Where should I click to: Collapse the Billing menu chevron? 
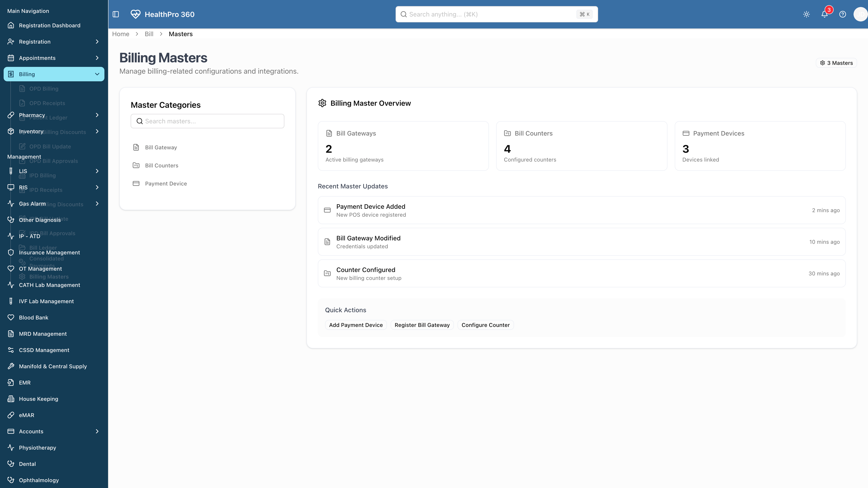[x=97, y=74]
